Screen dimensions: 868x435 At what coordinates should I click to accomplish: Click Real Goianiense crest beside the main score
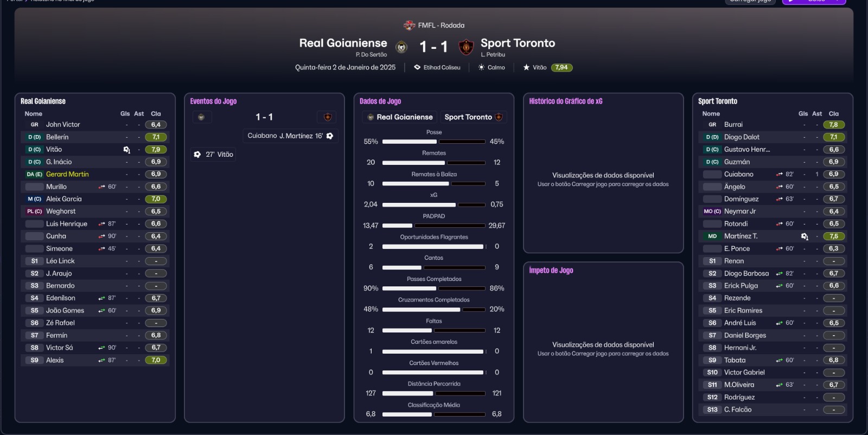[401, 47]
